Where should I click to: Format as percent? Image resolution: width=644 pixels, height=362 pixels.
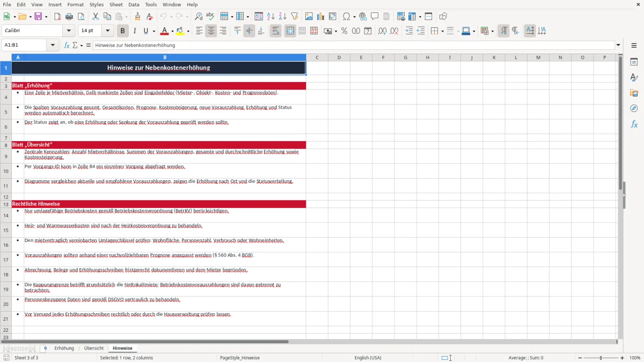pyautogui.click(x=344, y=31)
